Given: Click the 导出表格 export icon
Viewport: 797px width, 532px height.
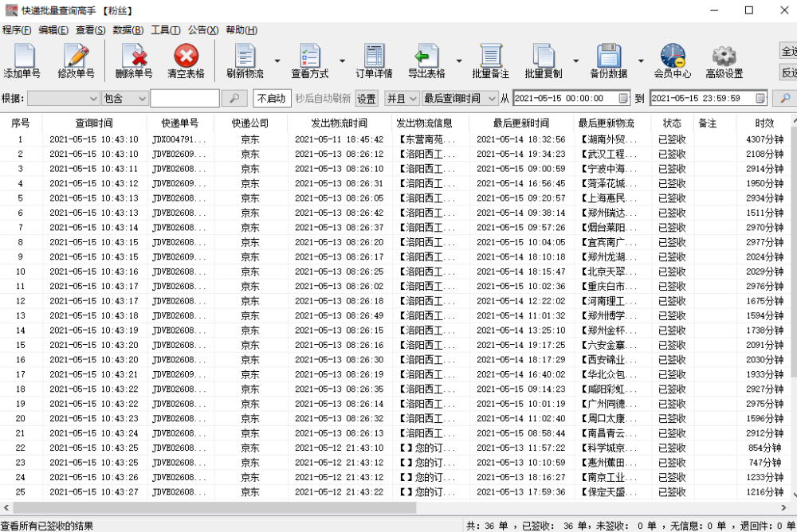Looking at the screenshot, I should pyautogui.click(x=427, y=61).
